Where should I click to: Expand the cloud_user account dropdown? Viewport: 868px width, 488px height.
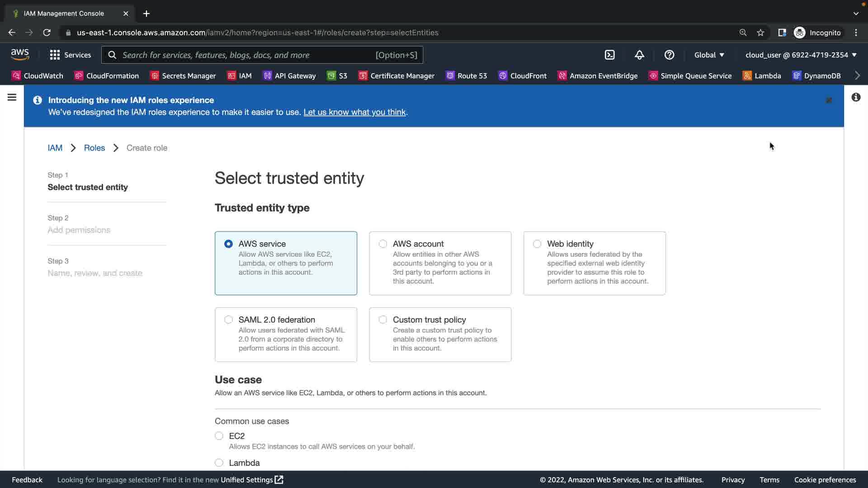[x=801, y=55]
